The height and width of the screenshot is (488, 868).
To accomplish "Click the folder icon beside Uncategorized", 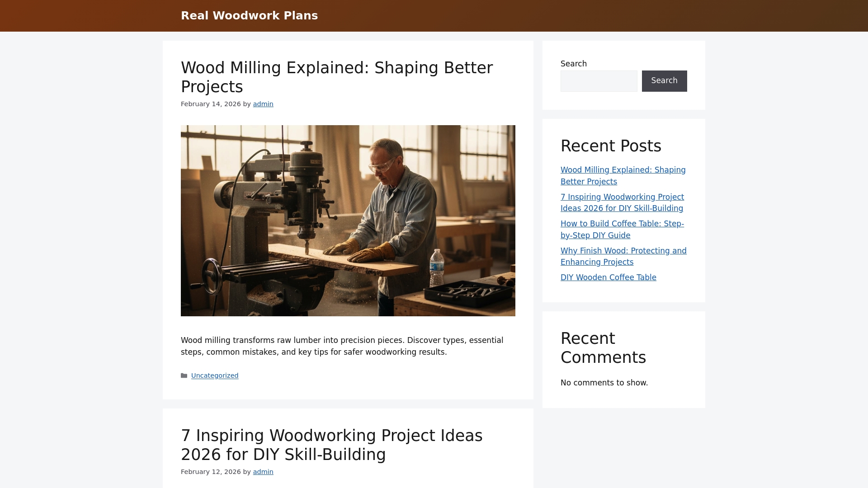I will [185, 375].
